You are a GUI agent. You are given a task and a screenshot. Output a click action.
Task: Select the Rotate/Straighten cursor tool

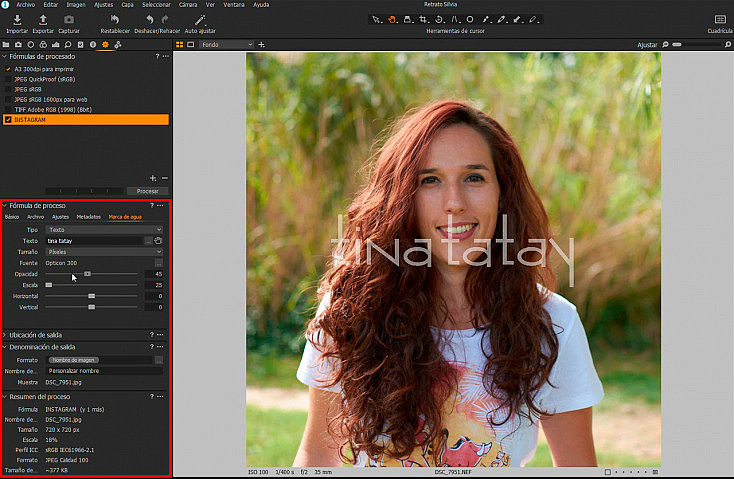tap(439, 20)
